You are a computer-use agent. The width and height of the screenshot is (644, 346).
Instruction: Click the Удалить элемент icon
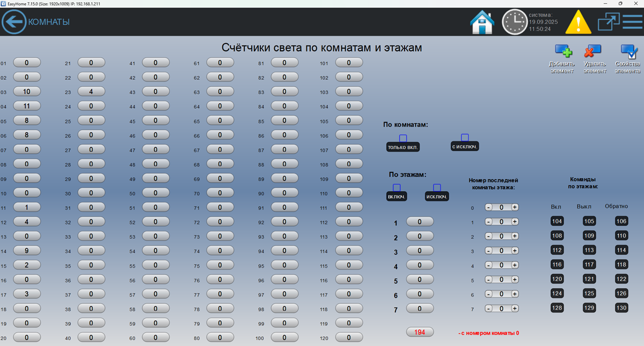592,52
